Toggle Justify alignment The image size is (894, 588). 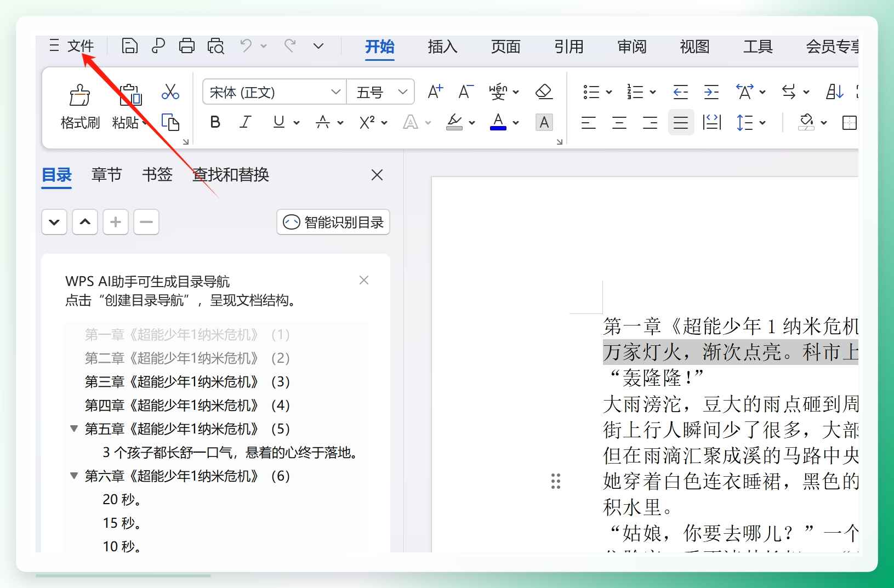(x=681, y=122)
